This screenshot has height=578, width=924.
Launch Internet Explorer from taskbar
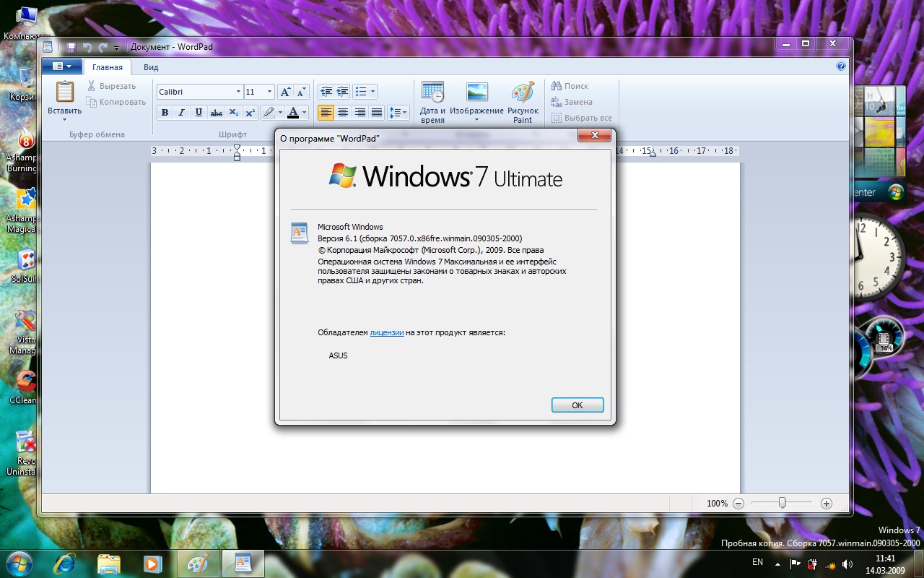pos(65,564)
